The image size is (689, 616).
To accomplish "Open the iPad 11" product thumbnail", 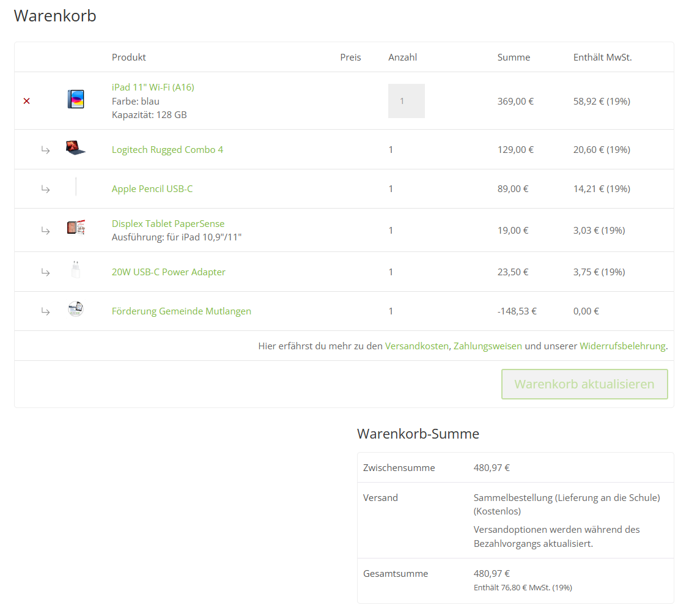I will tap(76, 99).
